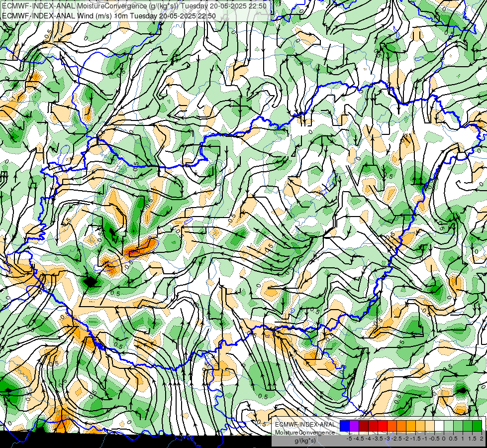The height and width of the screenshot is (448, 487).
Task: Click the purple legend color swatch
Action: 354,426
